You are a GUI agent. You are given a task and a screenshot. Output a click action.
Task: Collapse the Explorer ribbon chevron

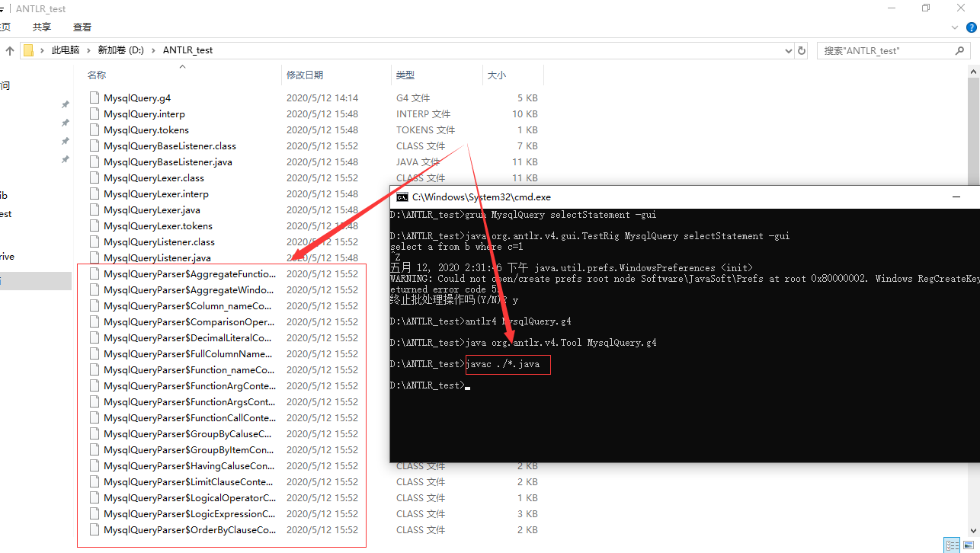(x=955, y=27)
